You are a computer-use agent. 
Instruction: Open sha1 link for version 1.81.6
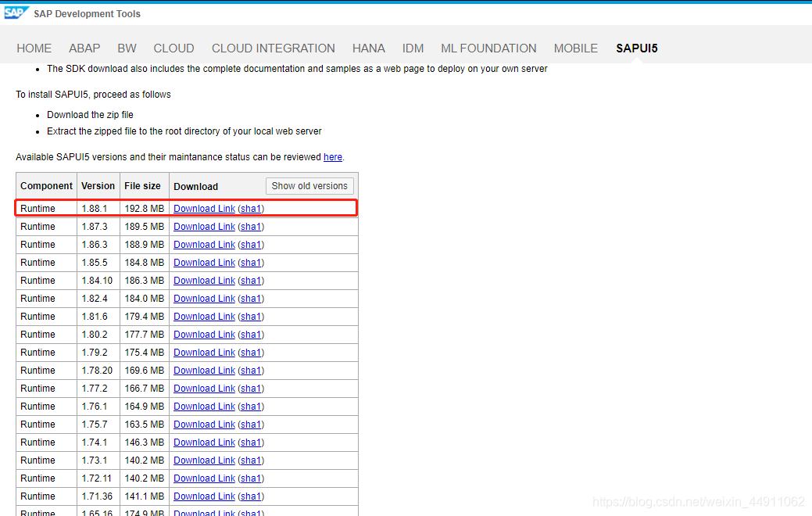tap(251, 317)
